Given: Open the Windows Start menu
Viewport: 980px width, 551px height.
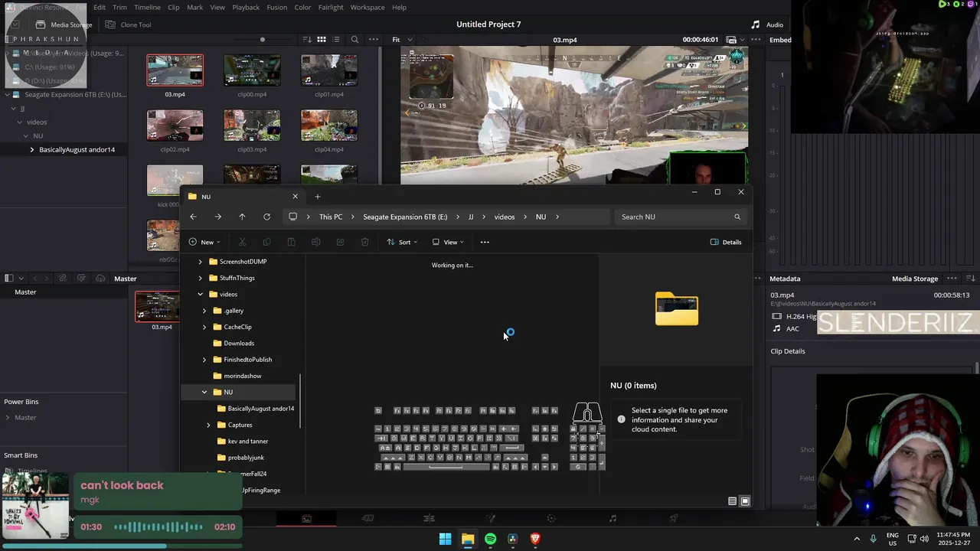Looking at the screenshot, I should click(x=445, y=539).
